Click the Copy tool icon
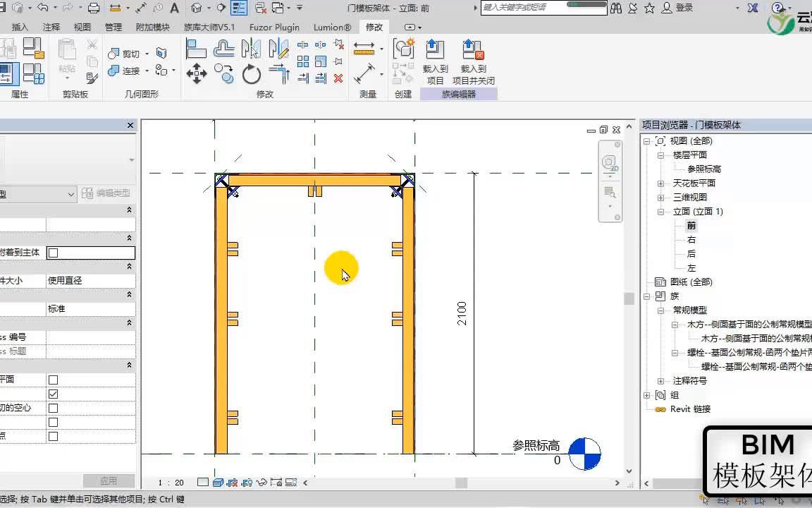 pos(224,73)
